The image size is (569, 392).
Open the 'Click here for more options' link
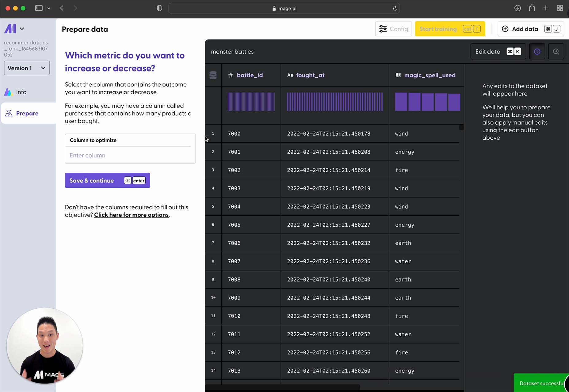pos(131,215)
